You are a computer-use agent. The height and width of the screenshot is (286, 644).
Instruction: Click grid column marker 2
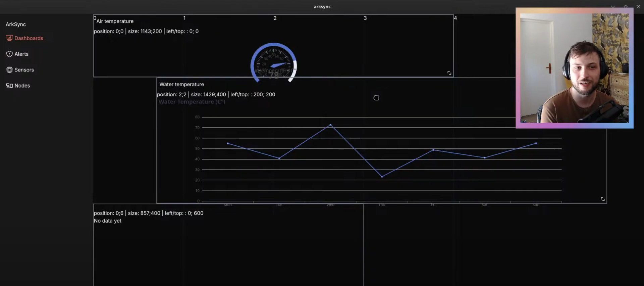pos(275,18)
